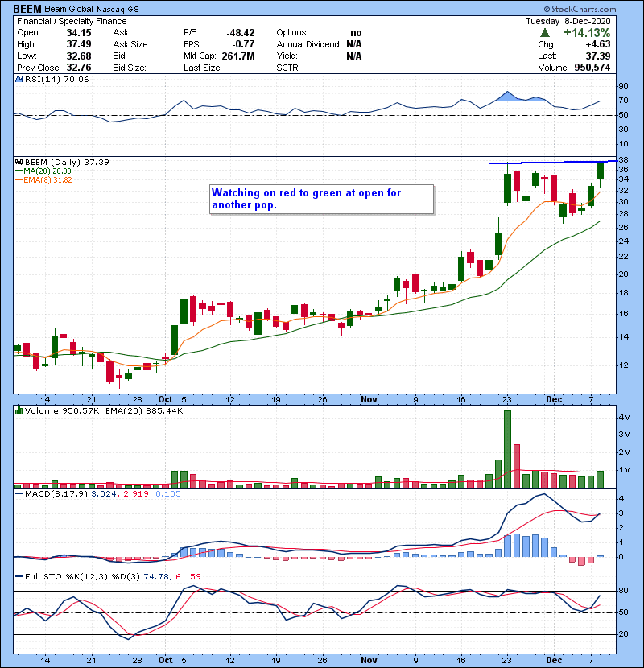Click the candlestick icon beside BEEM (Daily)
This screenshot has height=668, width=644.
19,162
